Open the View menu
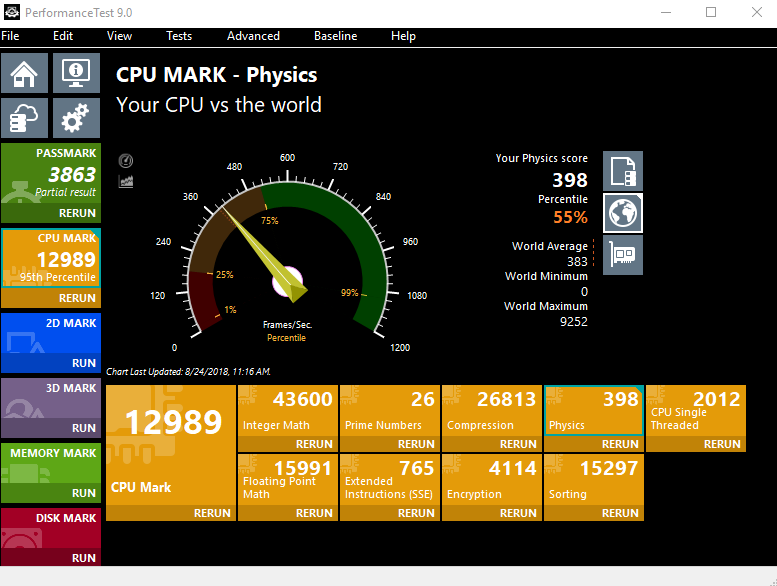Viewport: 777px width, 586px height. click(119, 36)
